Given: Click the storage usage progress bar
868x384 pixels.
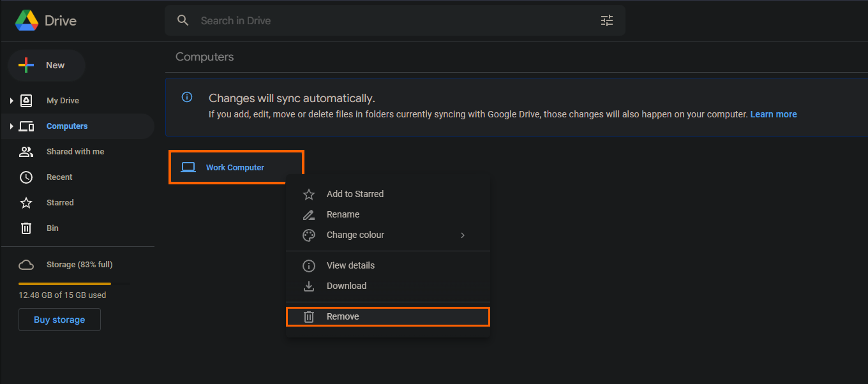Looking at the screenshot, I should point(74,283).
